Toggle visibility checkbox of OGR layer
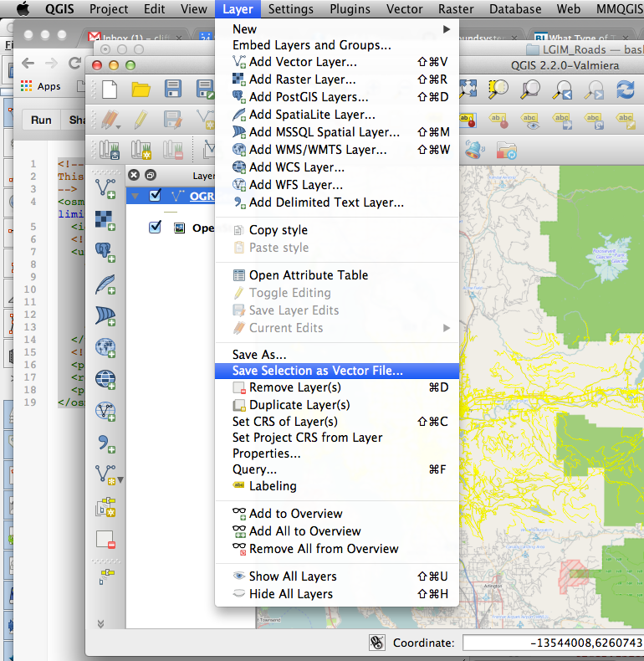 pos(155,195)
